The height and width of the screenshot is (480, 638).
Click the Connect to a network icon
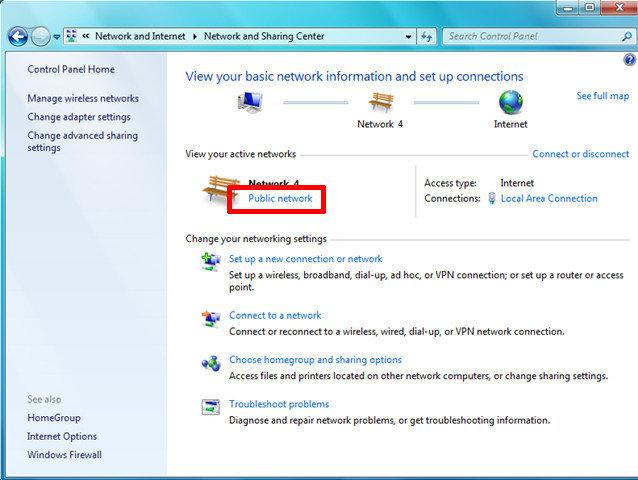coord(211,318)
